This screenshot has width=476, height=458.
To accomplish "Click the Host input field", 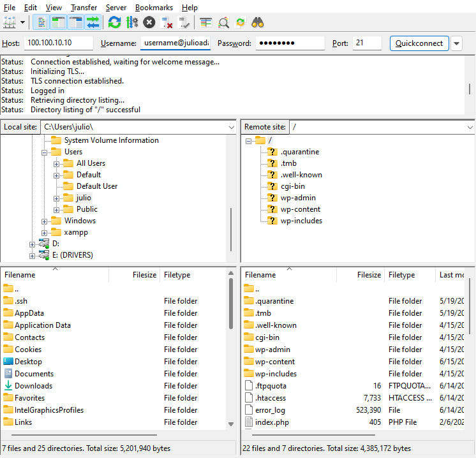I will coord(59,43).
